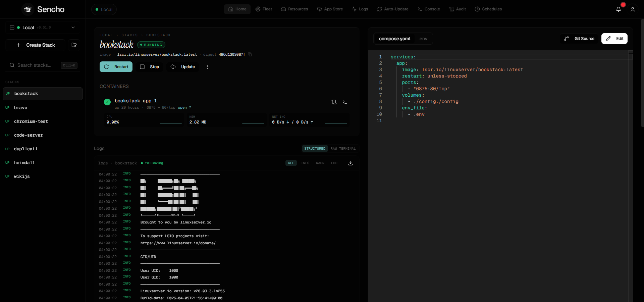The width and height of the screenshot is (644, 302).
Task: Select the chromium-test stack
Action: pyautogui.click(x=43, y=121)
